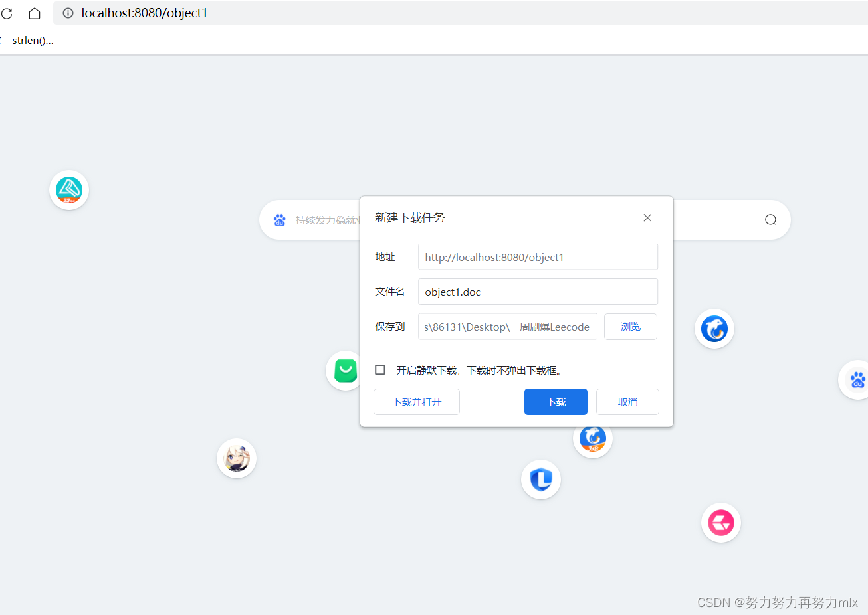868x615 pixels.
Task: Open the 浏览 browse dialog for save location
Action: [630, 326]
